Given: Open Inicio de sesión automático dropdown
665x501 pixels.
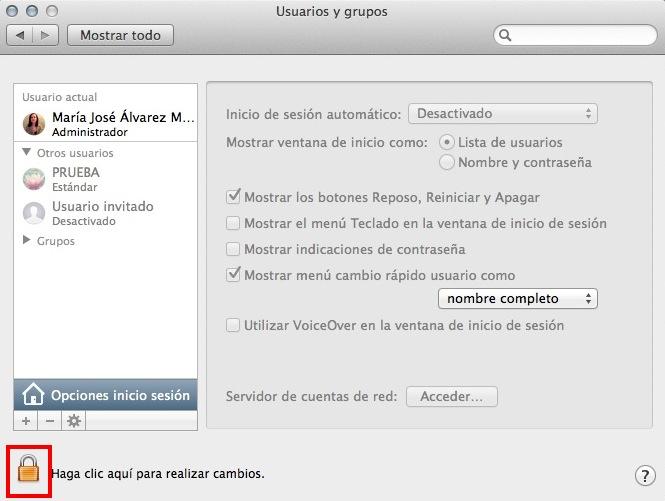Looking at the screenshot, I should [503, 114].
